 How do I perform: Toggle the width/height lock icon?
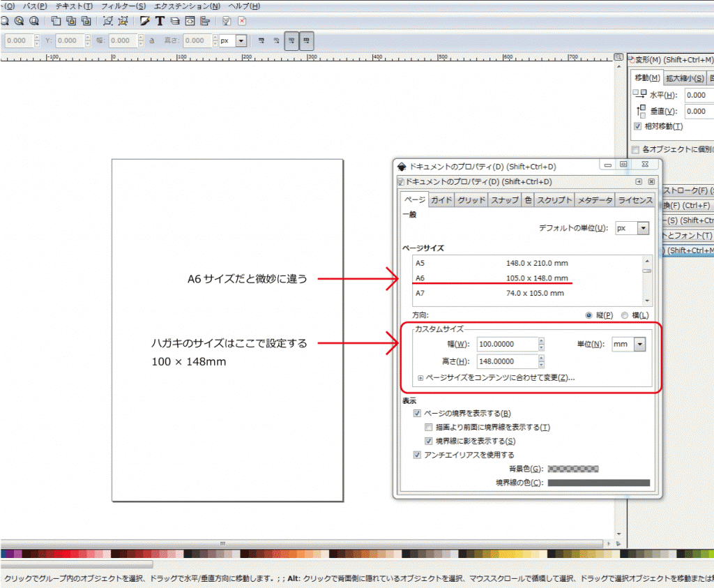(152, 40)
